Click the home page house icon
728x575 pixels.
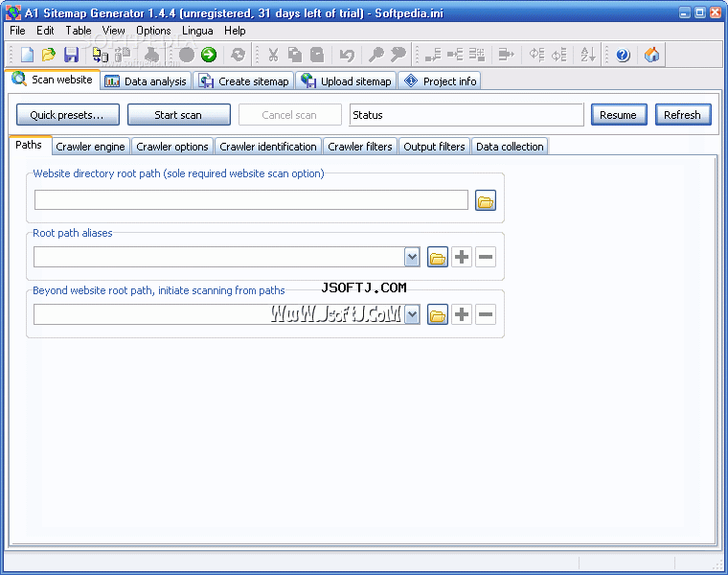tap(652, 55)
